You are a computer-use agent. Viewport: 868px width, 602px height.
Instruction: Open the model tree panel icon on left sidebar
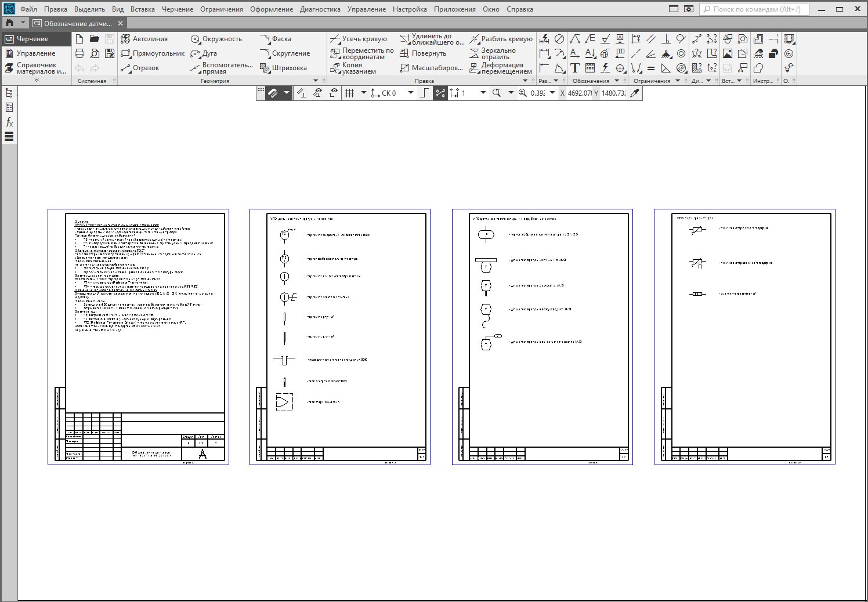pyautogui.click(x=9, y=93)
